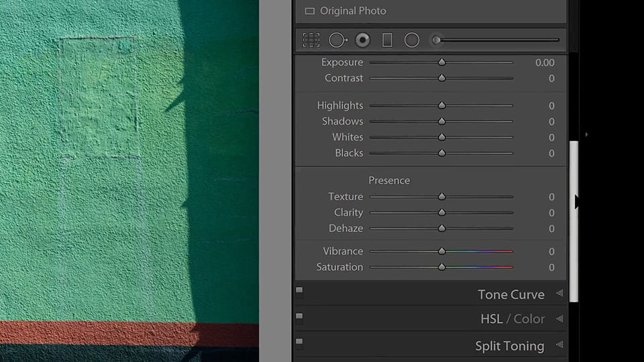The width and height of the screenshot is (644, 362).
Task: Click the Contrast slider handle
Action: 441,78
